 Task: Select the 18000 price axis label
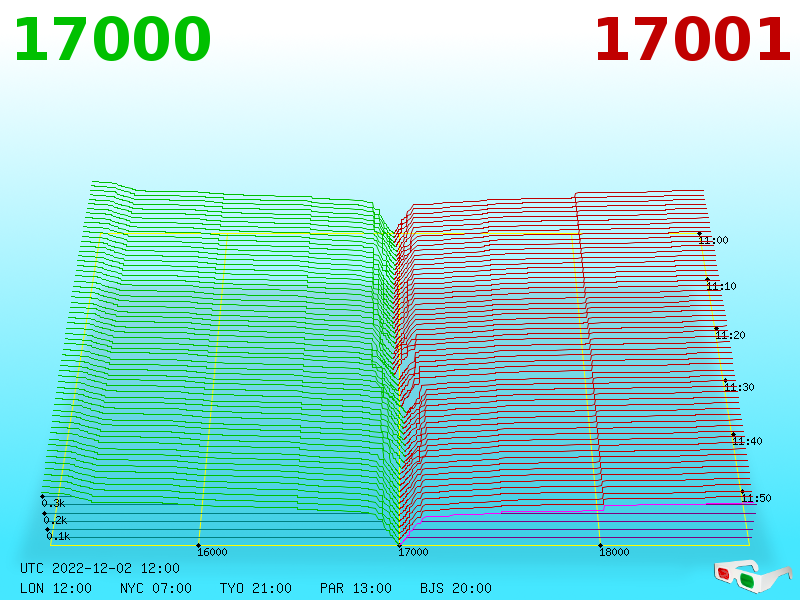coord(614,552)
